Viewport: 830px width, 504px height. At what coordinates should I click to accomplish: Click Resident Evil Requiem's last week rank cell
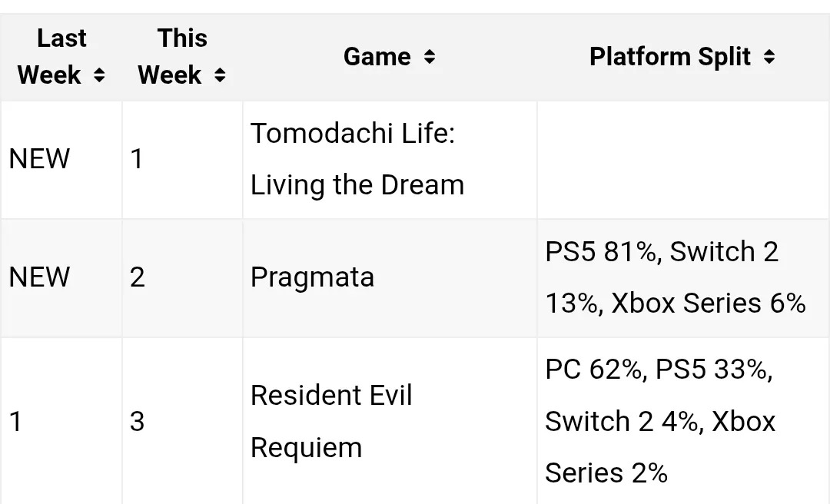pyautogui.click(x=15, y=421)
